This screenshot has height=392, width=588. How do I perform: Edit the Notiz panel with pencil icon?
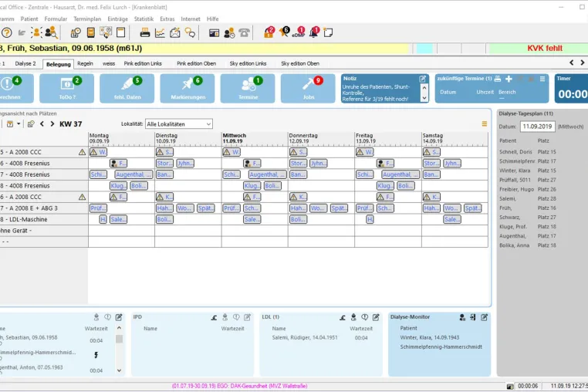pos(423,79)
